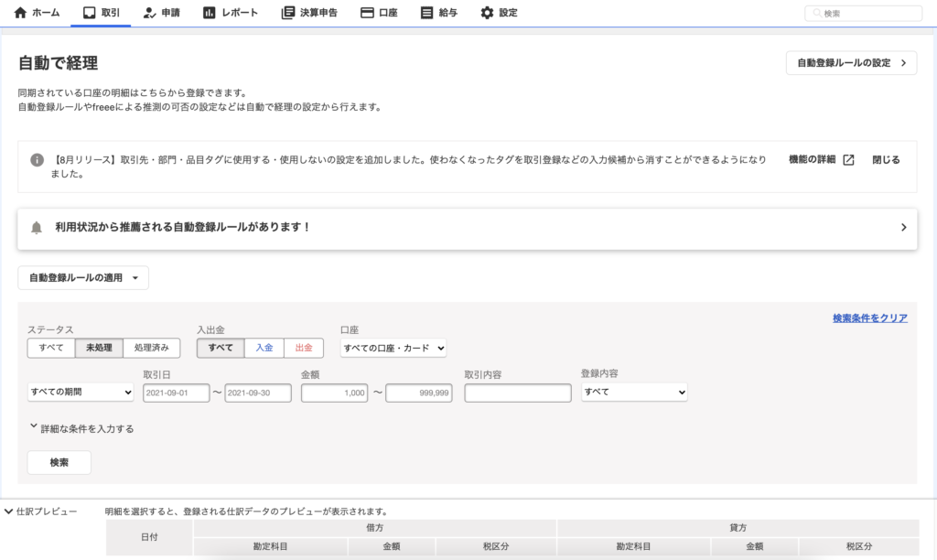
Task: Open the すべての口座・カード dropdown
Action: click(393, 348)
